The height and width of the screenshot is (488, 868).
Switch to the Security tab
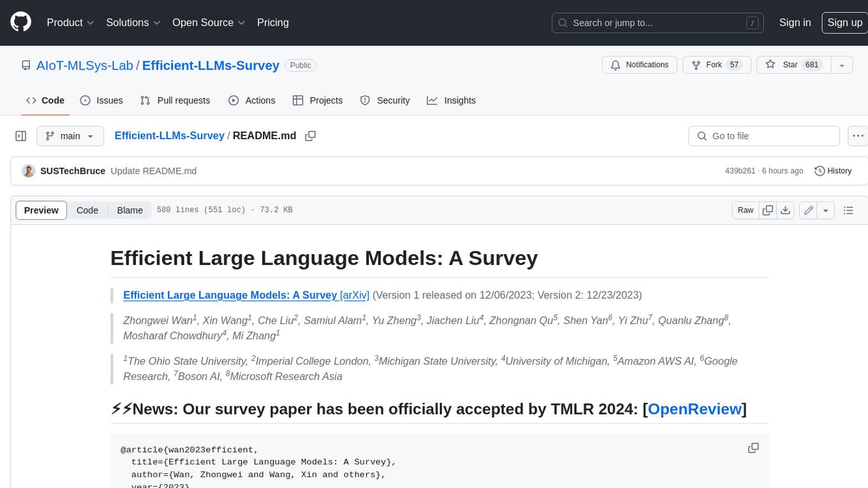[x=385, y=100]
